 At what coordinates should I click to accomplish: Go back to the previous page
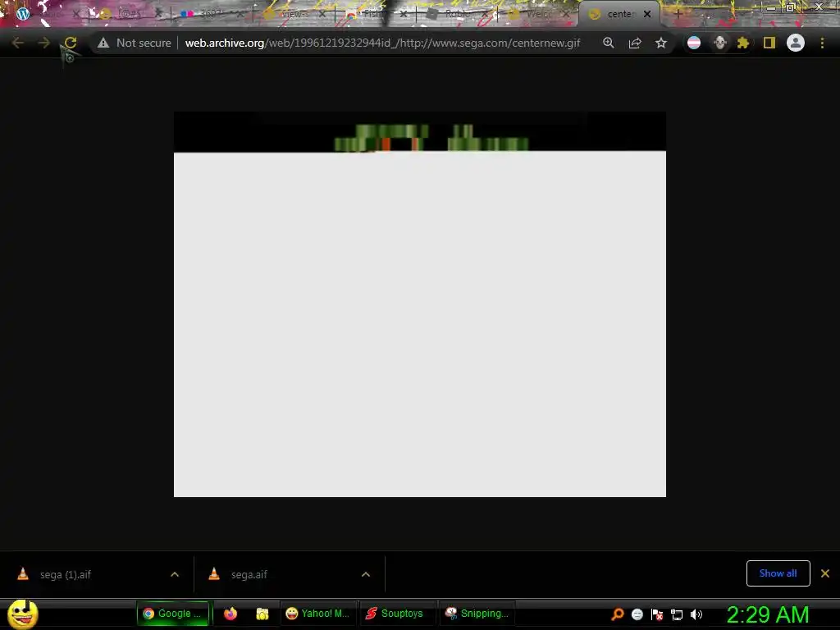pos(17,43)
